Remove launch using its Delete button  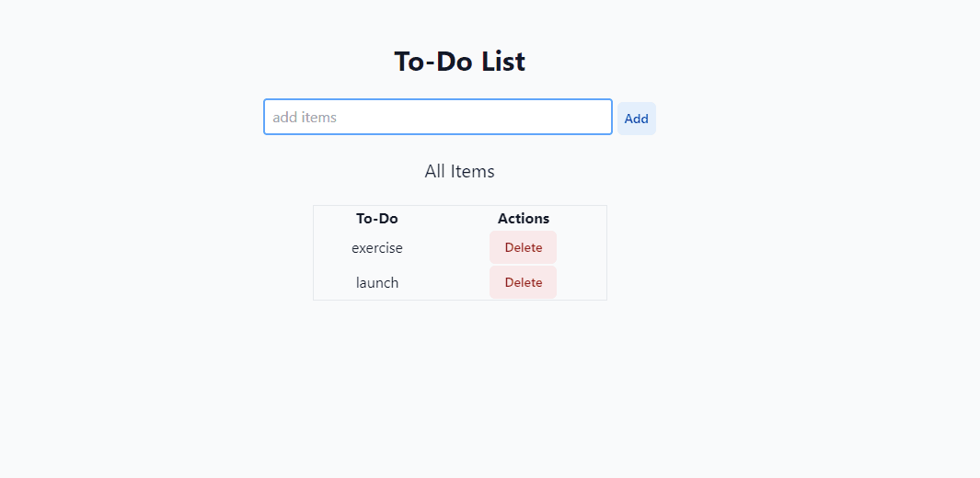tap(523, 282)
